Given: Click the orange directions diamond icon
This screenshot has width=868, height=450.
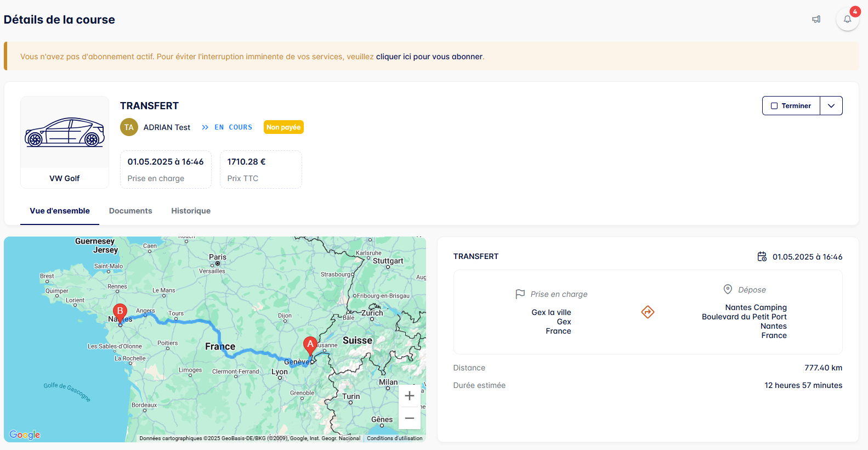Looking at the screenshot, I should click(648, 312).
